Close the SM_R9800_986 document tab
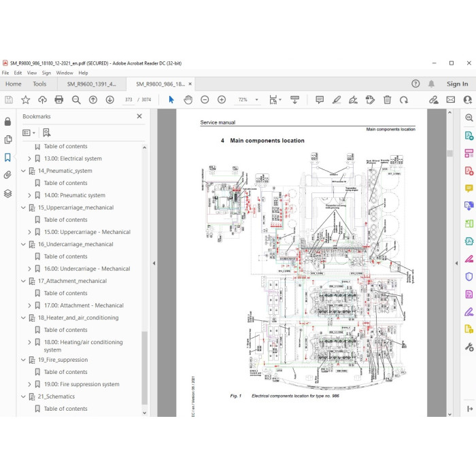This screenshot has height=476, width=476. pyautogui.click(x=190, y=84)
